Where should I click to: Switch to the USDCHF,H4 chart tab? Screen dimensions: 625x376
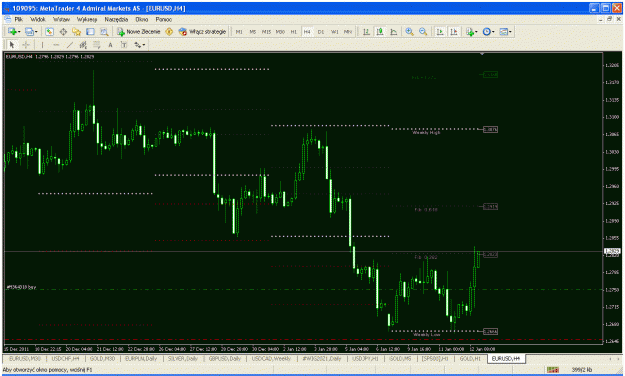(x=65, y=359)
